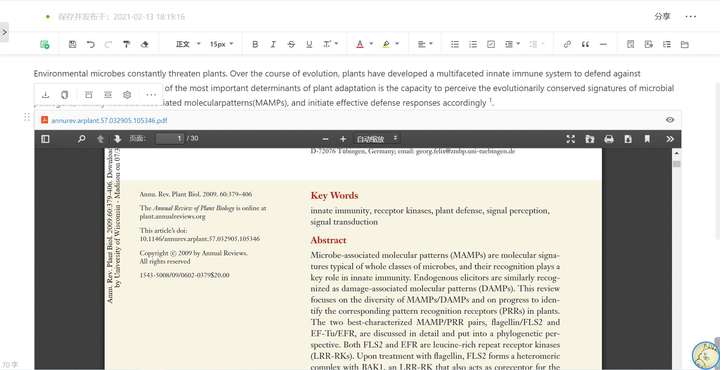Click the PDF viewer vertical scrollbar thumb
The height and width of the screenshot is (370, 720).
click(x=676, y=164)
